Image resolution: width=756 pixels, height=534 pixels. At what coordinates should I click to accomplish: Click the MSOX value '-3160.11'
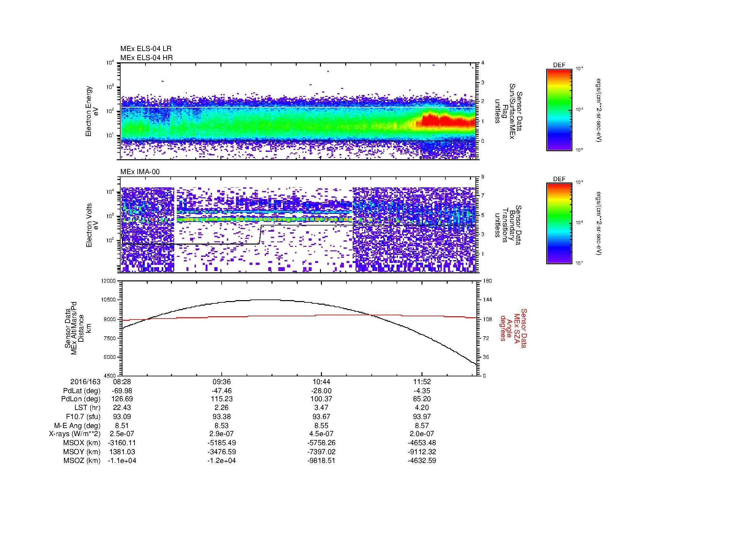122,443
